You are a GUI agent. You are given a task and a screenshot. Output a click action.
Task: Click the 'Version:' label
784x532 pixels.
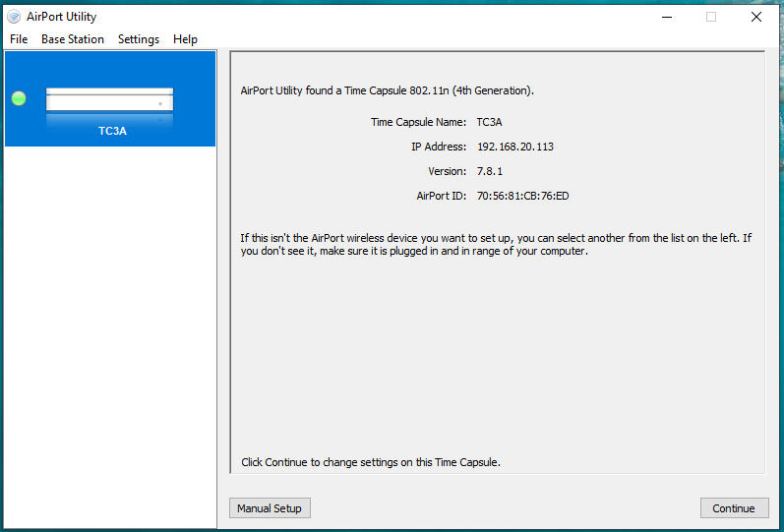(447, 171)
